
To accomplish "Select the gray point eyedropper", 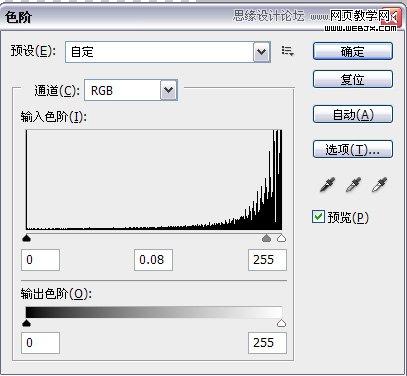I will (353, 184).
